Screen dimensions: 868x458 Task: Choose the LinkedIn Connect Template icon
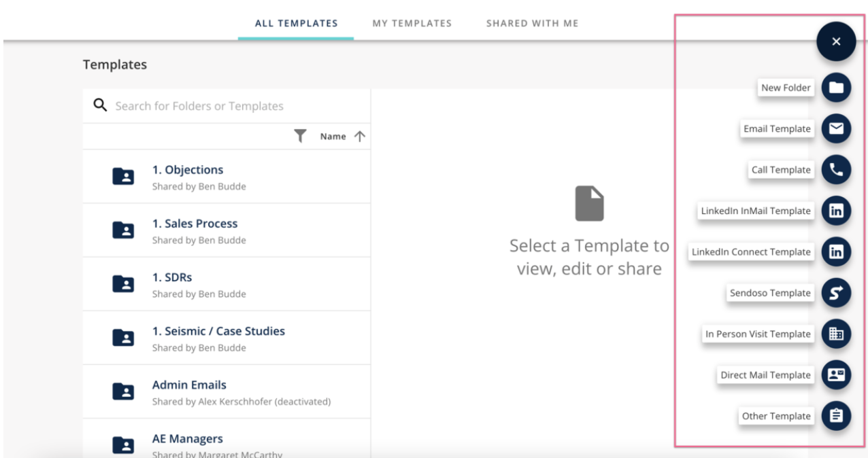pyautogui.click(x=836, y=252)
